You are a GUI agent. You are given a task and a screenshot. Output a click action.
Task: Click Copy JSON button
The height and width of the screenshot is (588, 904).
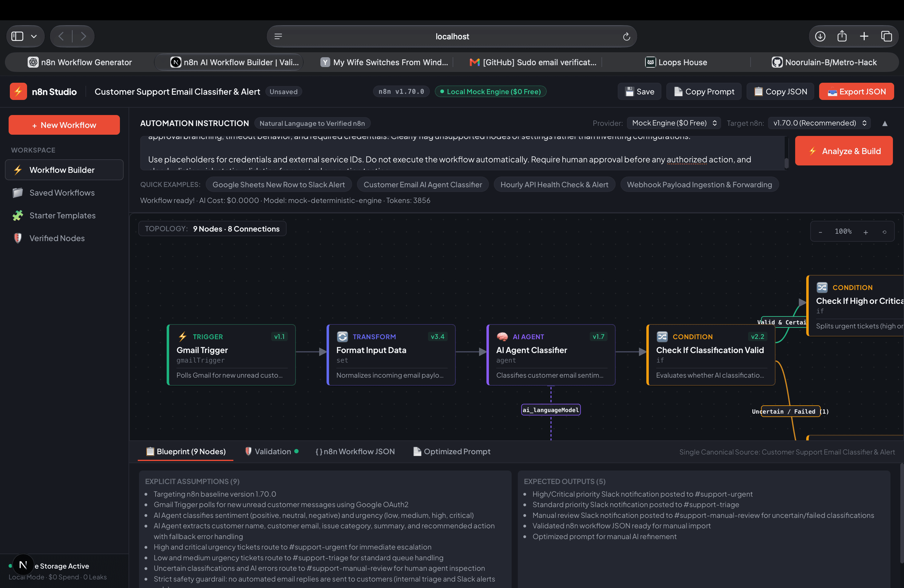(780, 92)
